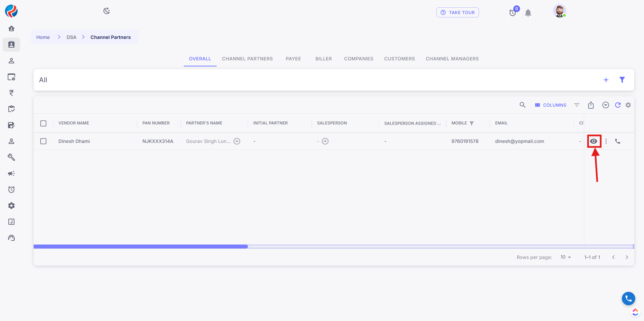Open the filter funnel icon

[622, 80]
